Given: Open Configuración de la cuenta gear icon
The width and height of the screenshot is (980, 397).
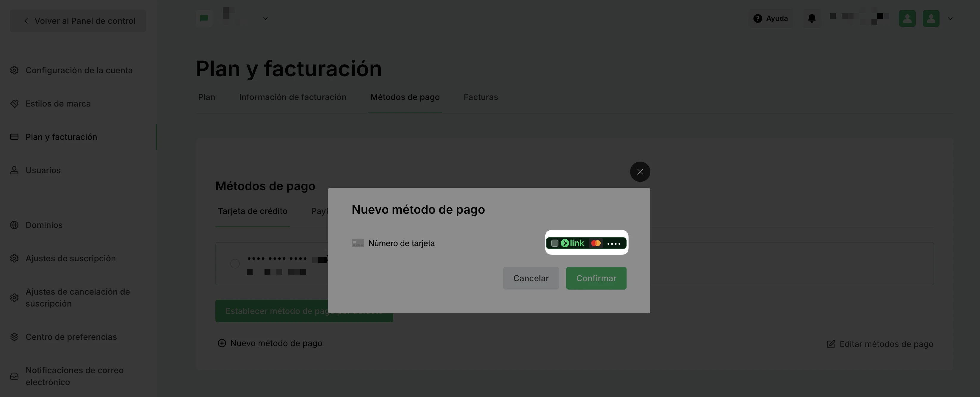Looking at the screenshot, I should coord(15,71).
